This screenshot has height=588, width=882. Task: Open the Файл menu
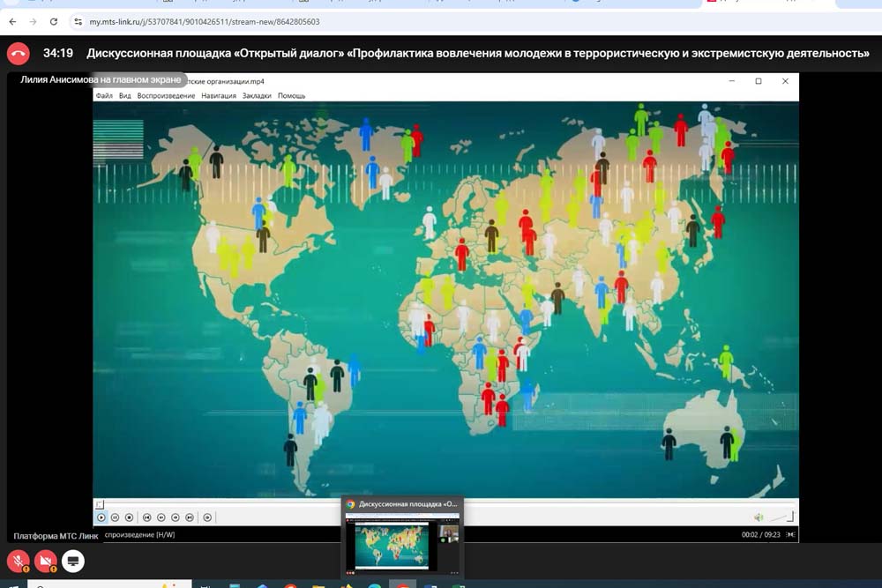104,95
